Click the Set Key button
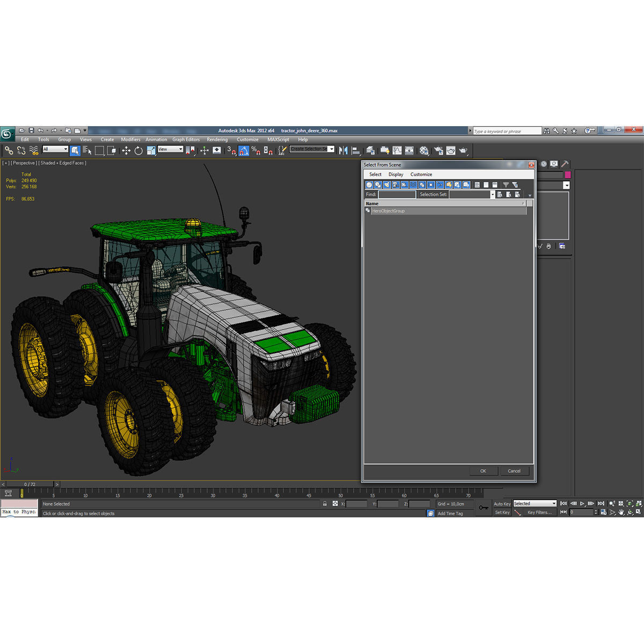 click(502, 513)
